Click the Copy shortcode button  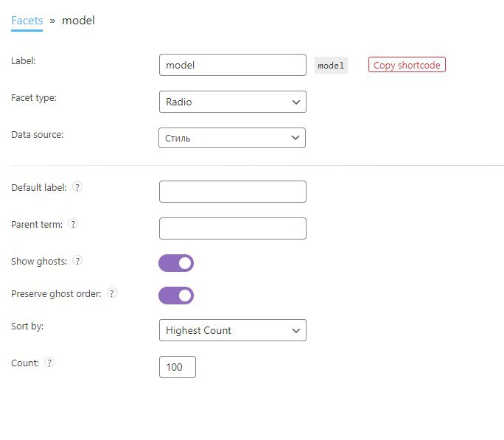(x=407, y=65)
